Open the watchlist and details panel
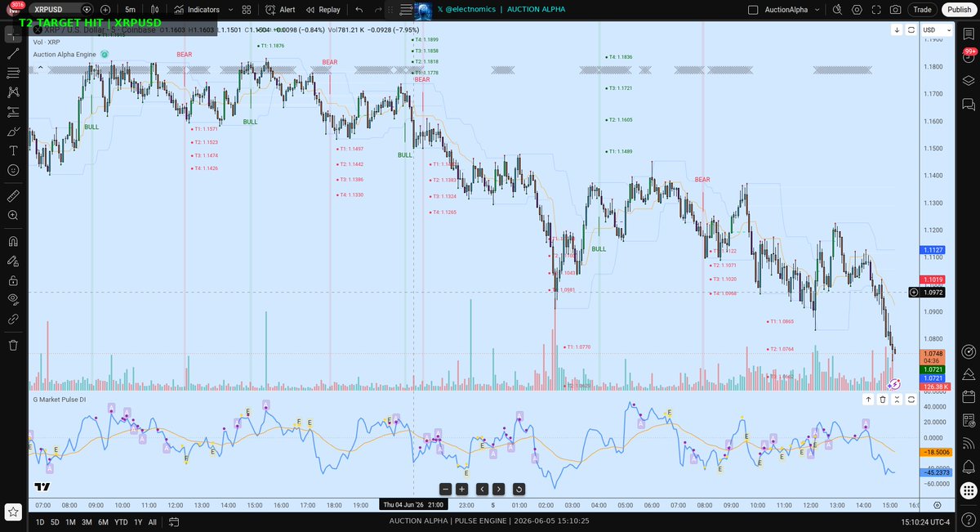Image resolution: width=980 pixels, height=532 pixels. pos(969,34)
